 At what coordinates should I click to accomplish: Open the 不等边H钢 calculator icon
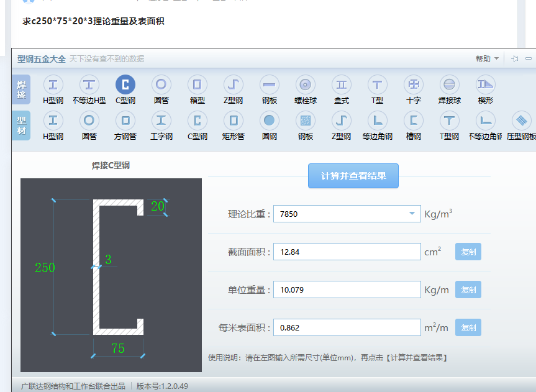pos(89,87)
